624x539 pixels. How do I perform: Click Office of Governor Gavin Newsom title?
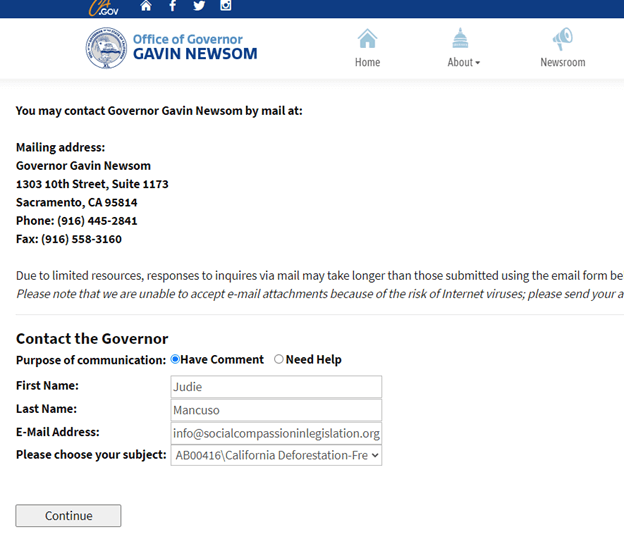coord(195,47)
